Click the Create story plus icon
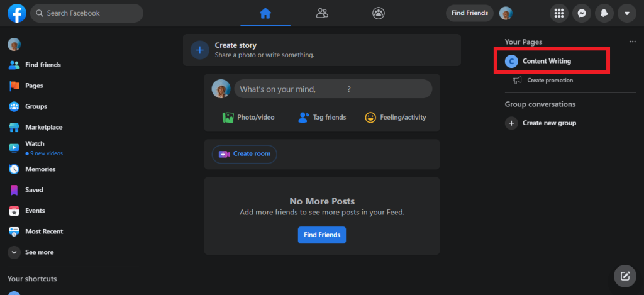The image size is (644, 295). 200,50
